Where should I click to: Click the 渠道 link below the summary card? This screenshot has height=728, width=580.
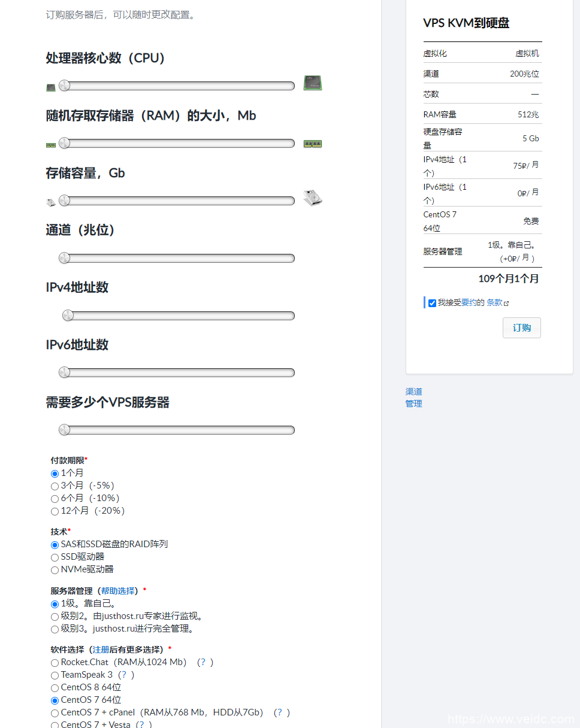pos(414,392)
